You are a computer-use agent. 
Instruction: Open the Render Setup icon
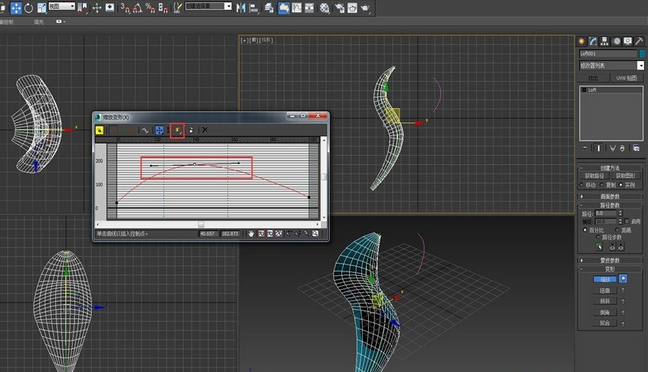340,8
